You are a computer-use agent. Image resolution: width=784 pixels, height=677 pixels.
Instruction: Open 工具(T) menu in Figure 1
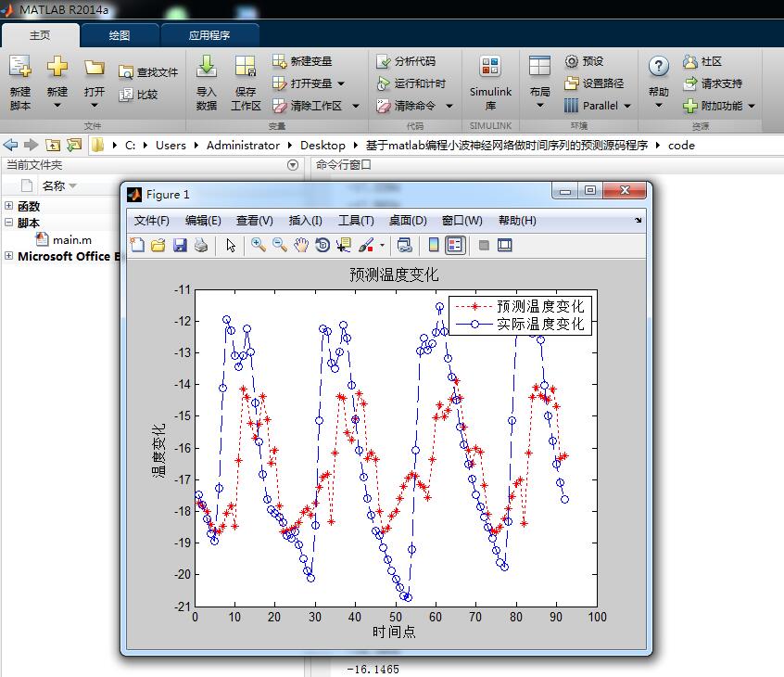coord(356,220)
